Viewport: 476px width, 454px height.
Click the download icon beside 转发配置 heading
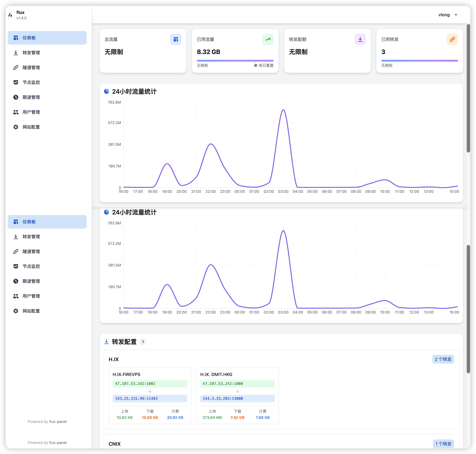(x=106, y=342)
